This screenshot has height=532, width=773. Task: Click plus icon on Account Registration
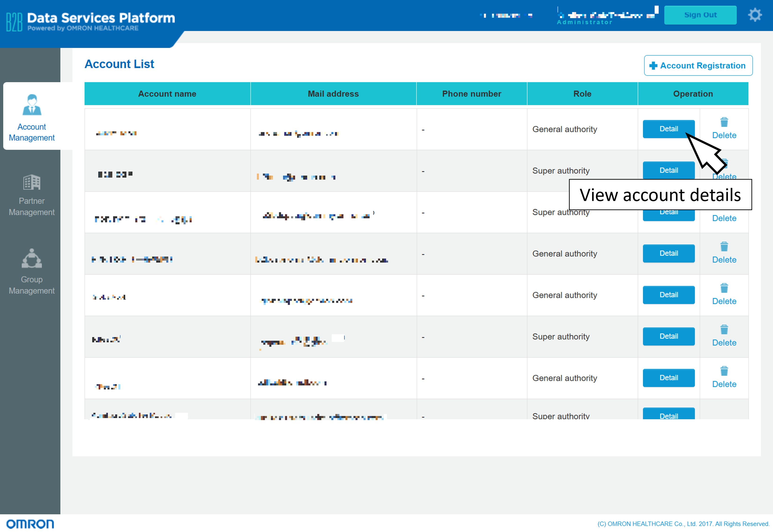tap(653, 66)
